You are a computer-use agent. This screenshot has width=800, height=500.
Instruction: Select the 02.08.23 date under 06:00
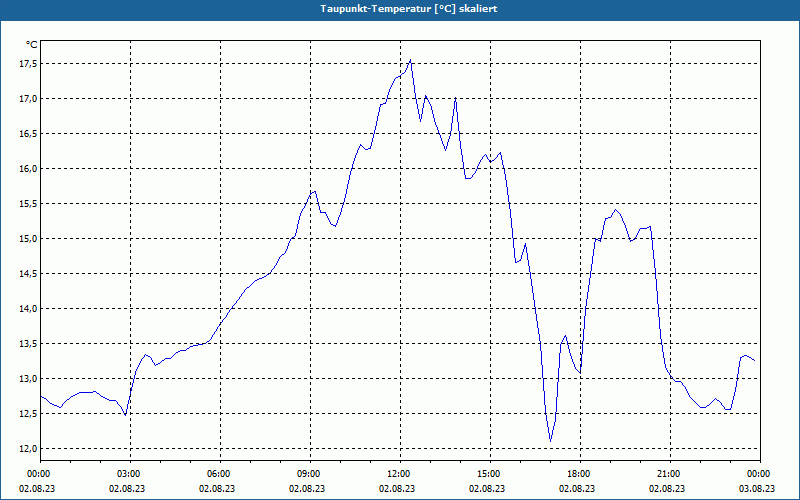pos(217,488)
